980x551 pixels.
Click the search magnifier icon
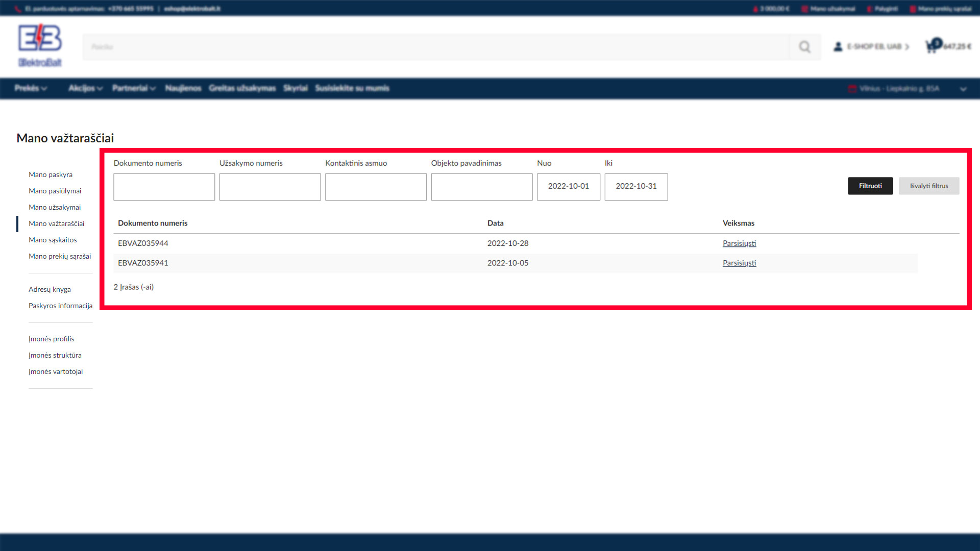804,47
